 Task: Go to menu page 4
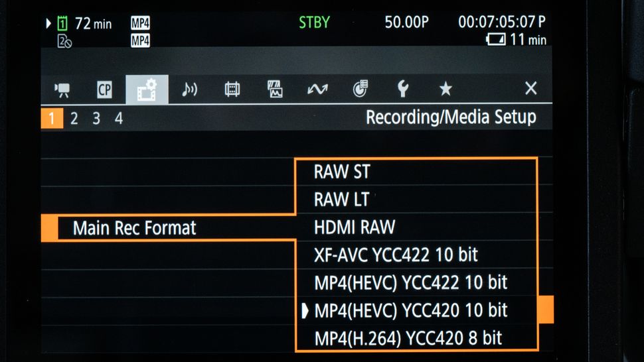coord(119,119)
